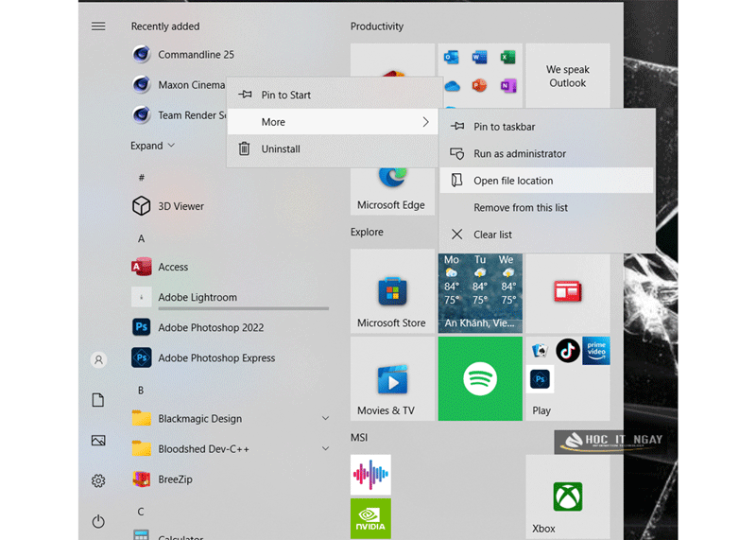The height and width of the screenshot is (540, 756).
Task: Open Word icon in Office tile folder
Action: pyautogui.click(x=479, y=58)
